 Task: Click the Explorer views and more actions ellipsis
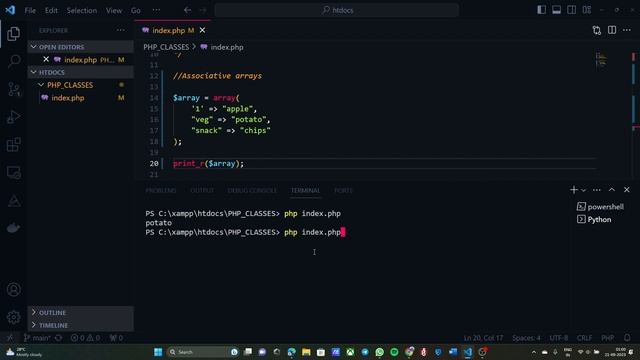coord(120,30)
